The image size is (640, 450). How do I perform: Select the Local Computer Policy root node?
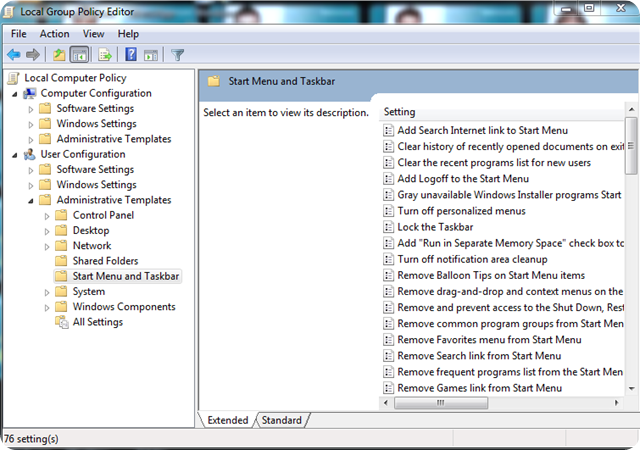(76, 78)
